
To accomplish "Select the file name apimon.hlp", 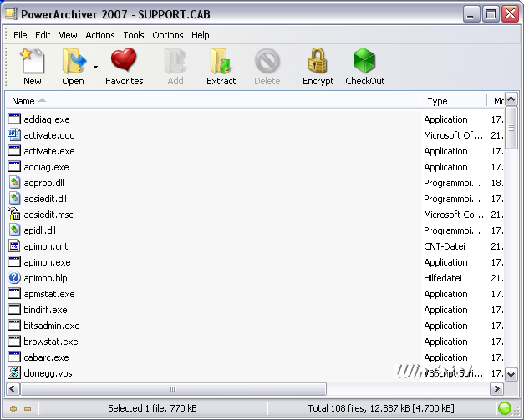I will click(x=45, y=278).
